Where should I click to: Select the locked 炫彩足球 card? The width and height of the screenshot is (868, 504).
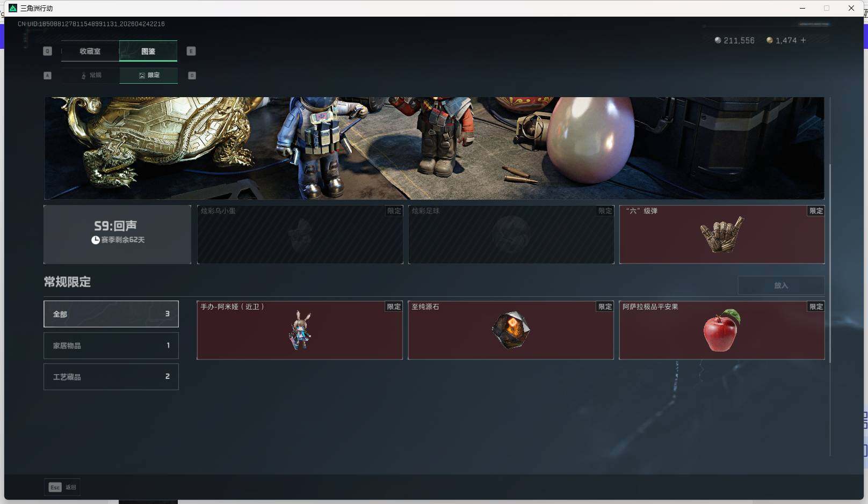(511, 235)
